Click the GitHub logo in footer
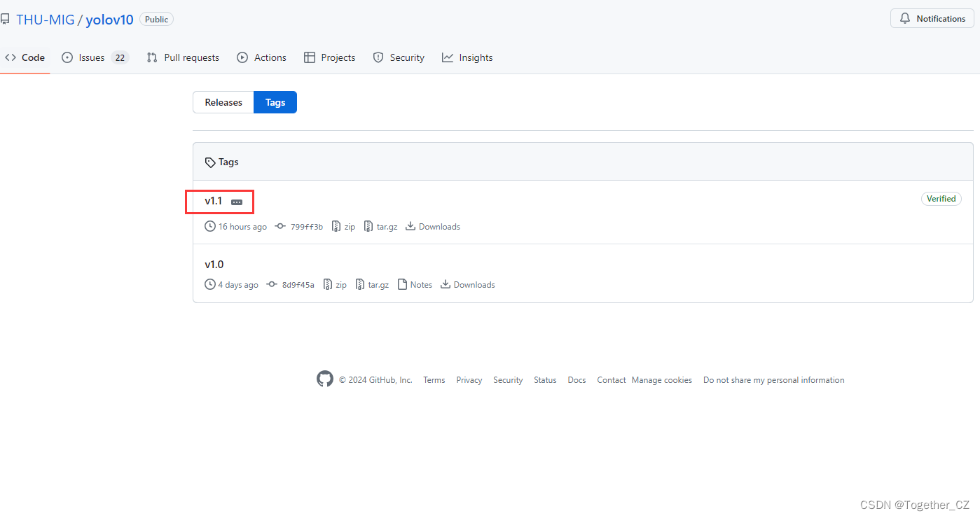Image resolution: width=980 pixels, height=518 pixels. (x=325, y=379)
